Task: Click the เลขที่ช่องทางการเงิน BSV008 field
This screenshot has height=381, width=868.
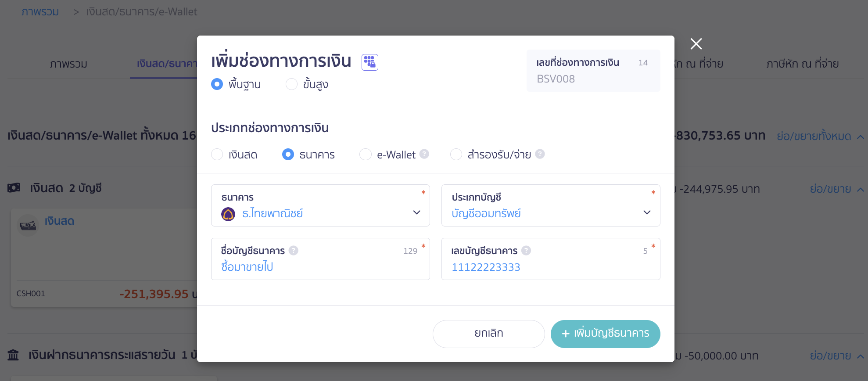Action: click(x=593, y=71)
